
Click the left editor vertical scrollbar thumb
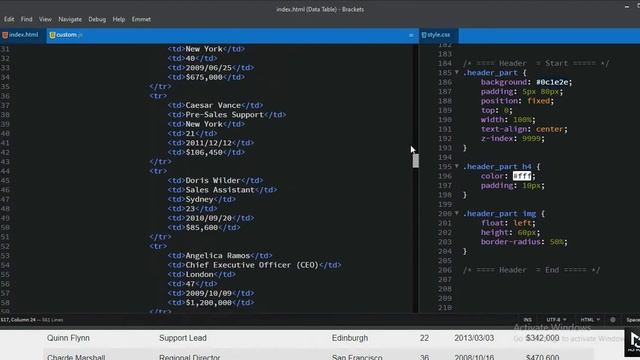416,160
